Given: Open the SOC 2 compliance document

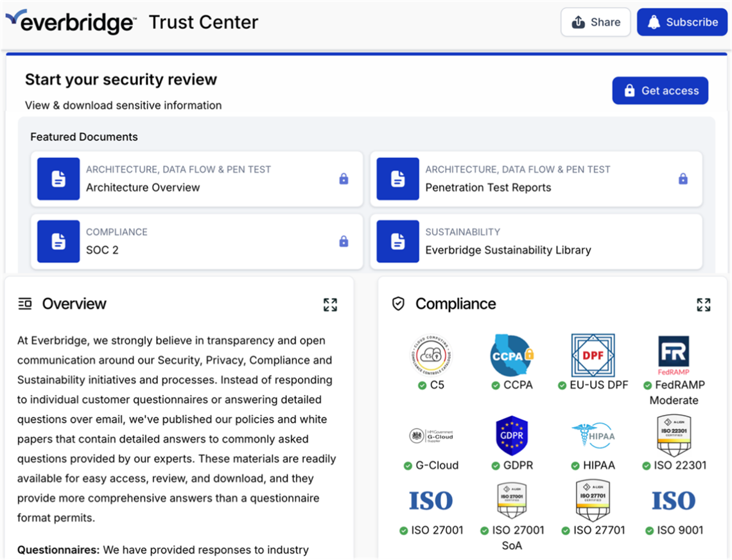Looking at the screenshot, I should (x=196, y=241).
